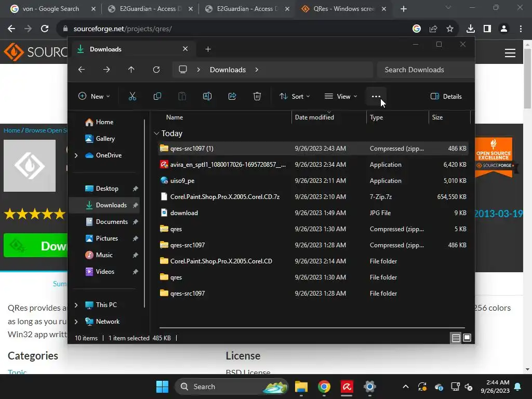The height and width of the screenshot is (399, 532).
Task: Click the Cut scissors icon in Explorer toolbar
Action: 132,96
